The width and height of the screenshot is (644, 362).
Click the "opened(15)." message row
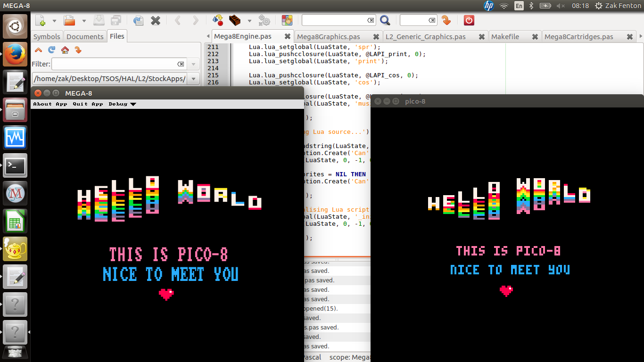pos(337,309)
